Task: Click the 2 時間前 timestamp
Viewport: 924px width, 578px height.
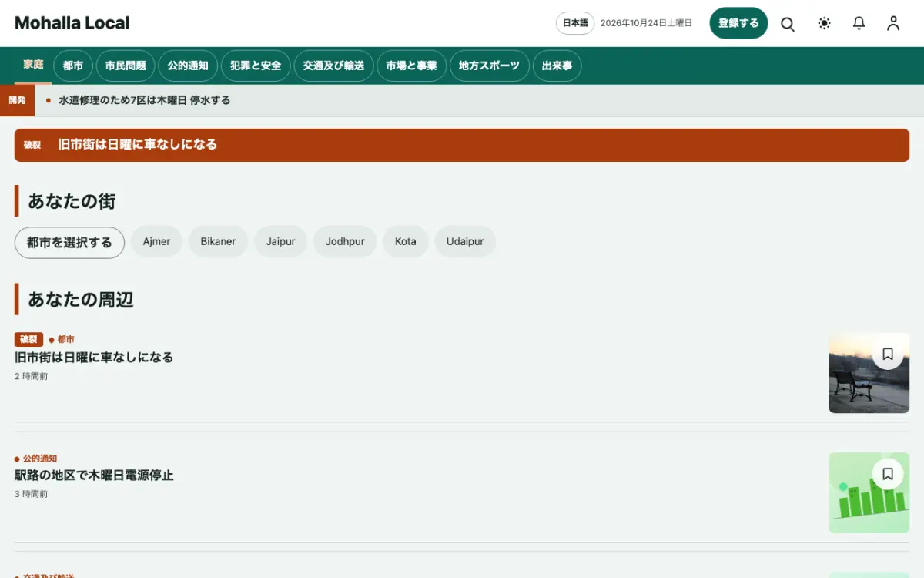Action: click(x=31, y=376)
